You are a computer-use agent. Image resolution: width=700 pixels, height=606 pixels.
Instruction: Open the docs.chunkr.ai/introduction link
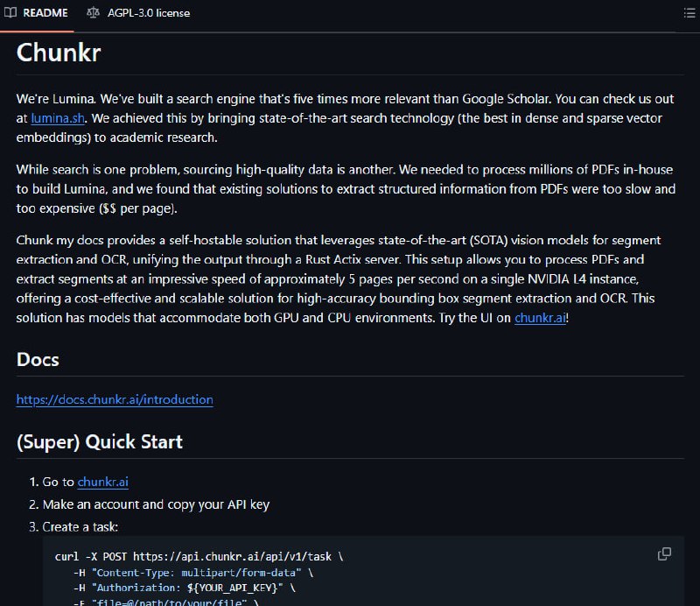tap(115, 399)
